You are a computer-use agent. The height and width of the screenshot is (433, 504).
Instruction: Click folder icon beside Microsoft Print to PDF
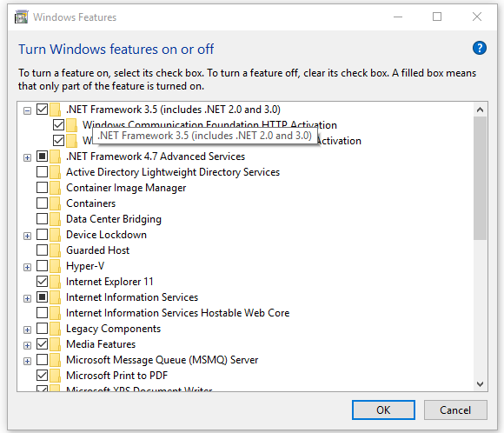[x=56, y=376]
